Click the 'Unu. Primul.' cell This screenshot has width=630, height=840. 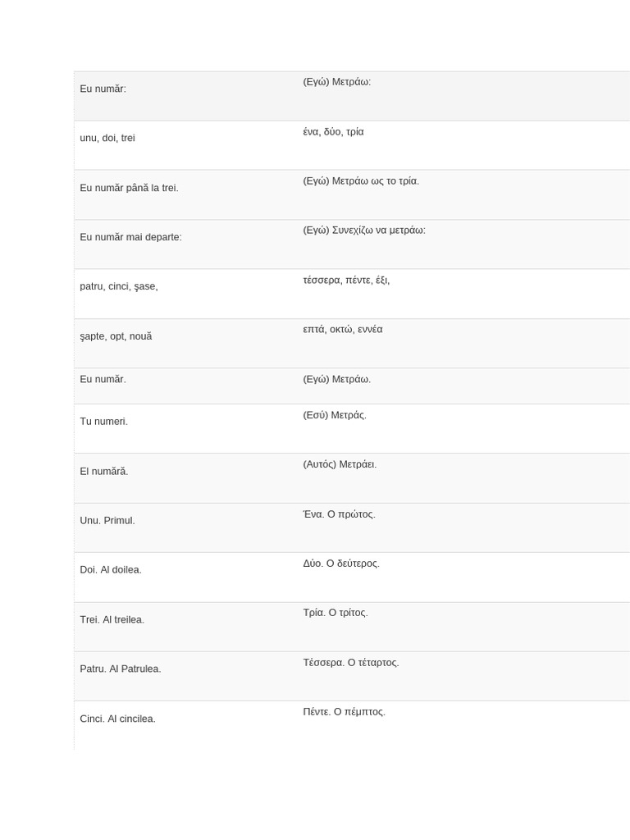107,521
